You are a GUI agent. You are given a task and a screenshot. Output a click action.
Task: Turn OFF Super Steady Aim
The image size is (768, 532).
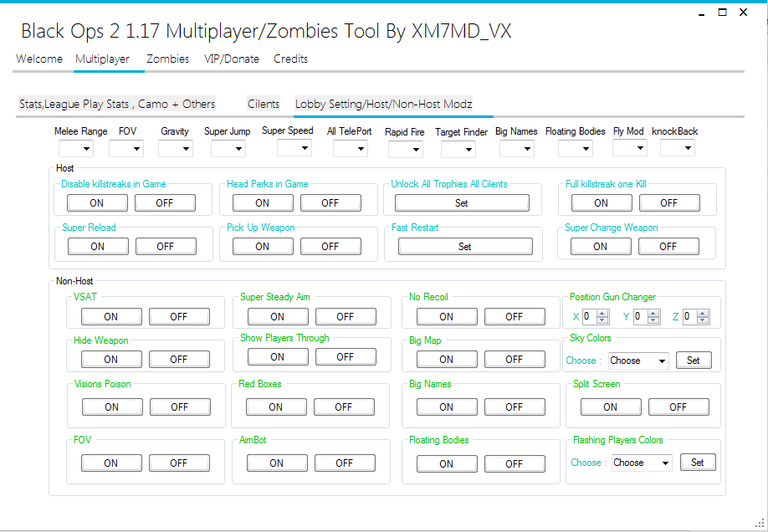(346, 316)
